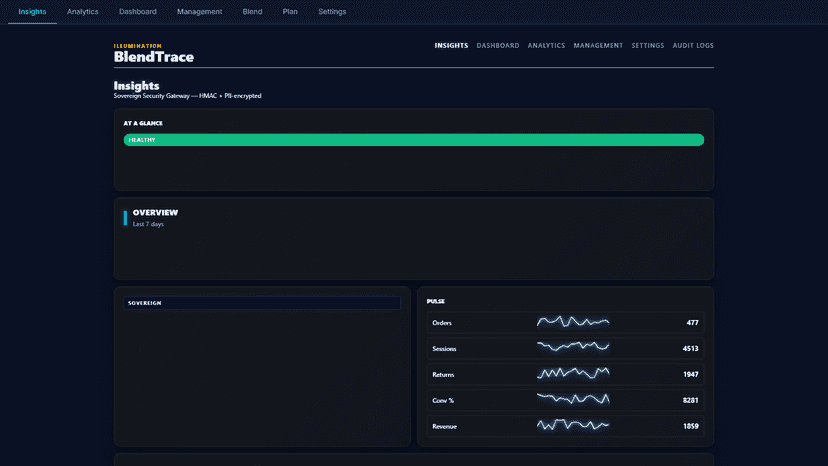The image size is (828, 466).
Task: Click MANAGEMENT in the header navigation
Action: tap(598, 46)
